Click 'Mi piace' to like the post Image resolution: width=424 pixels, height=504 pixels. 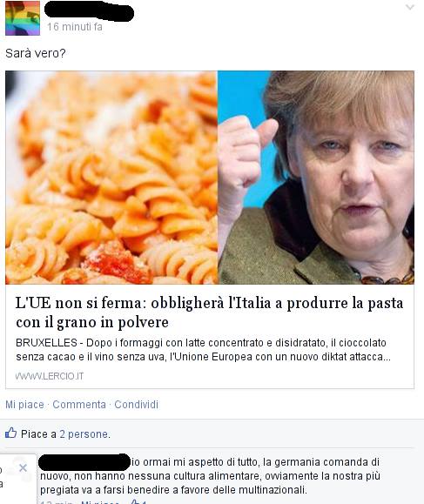24,405
